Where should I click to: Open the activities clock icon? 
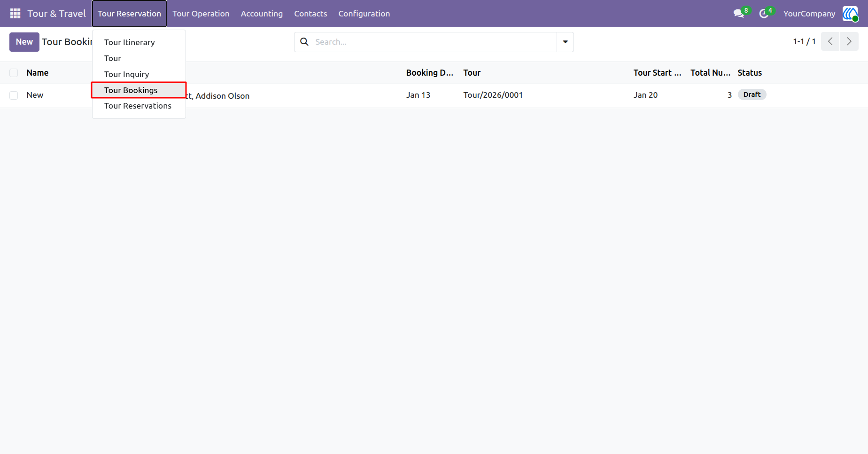point(764,14)
